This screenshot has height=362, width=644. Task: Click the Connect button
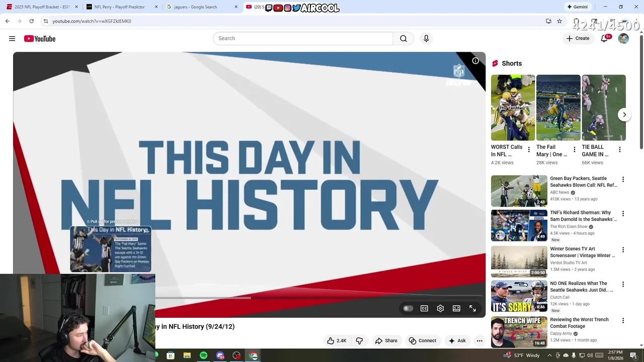[423, 340]
